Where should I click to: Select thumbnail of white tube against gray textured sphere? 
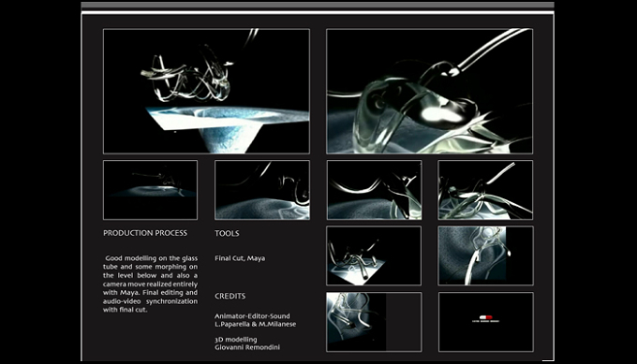[x=485, y=255]
